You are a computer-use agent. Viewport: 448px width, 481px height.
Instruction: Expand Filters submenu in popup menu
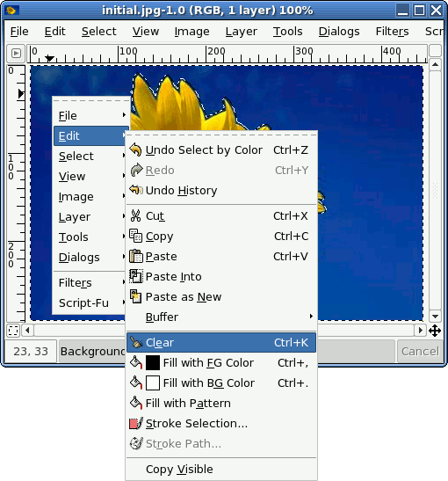(x=90, y=282)
